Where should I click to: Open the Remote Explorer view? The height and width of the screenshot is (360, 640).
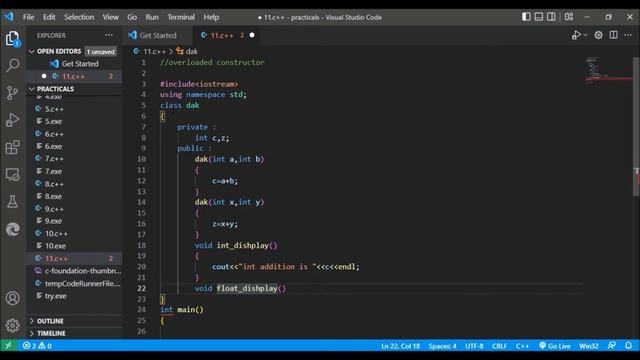click(12, 175)
